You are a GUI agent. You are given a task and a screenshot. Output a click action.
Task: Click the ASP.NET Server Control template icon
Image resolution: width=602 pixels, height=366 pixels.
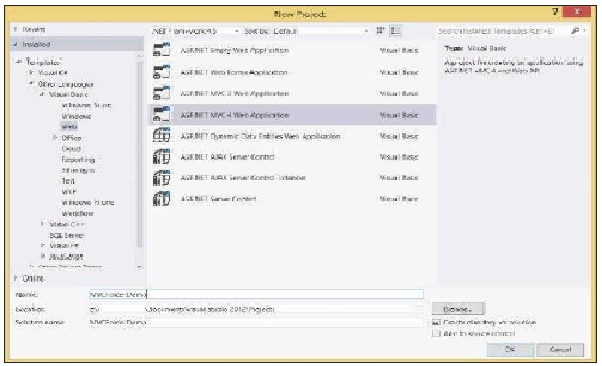pyautogui.click(x=161, y=199)
